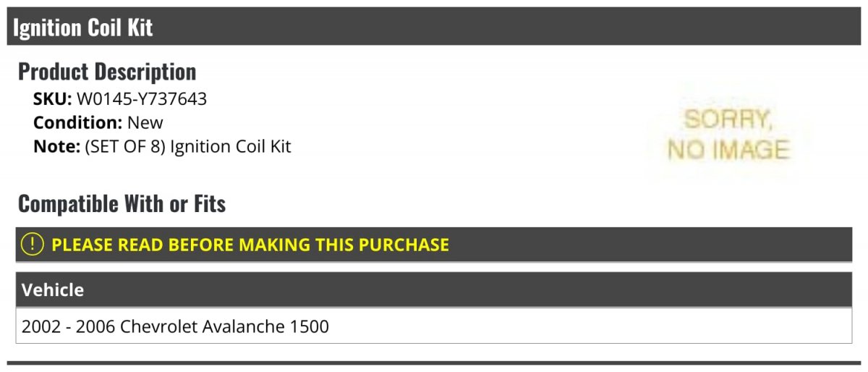Image resolution: width=868 pixels, height=372 pixels.
Task: Click the year range 2002 - 2006
Action: [x=69, y=326]
